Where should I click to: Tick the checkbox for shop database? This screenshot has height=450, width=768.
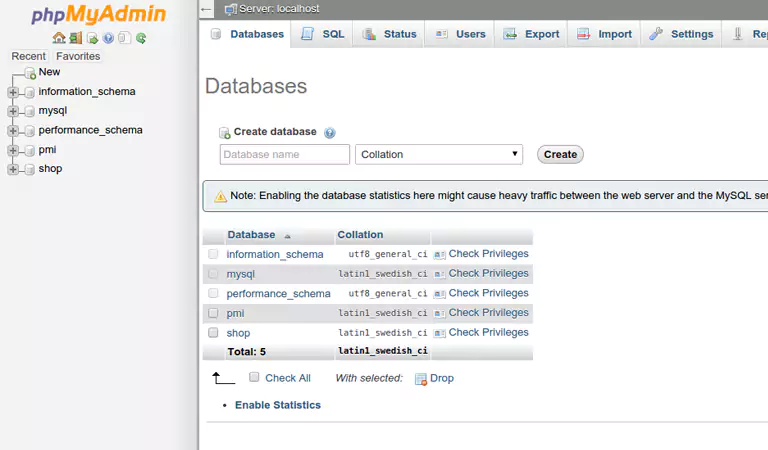pos(213,333)
